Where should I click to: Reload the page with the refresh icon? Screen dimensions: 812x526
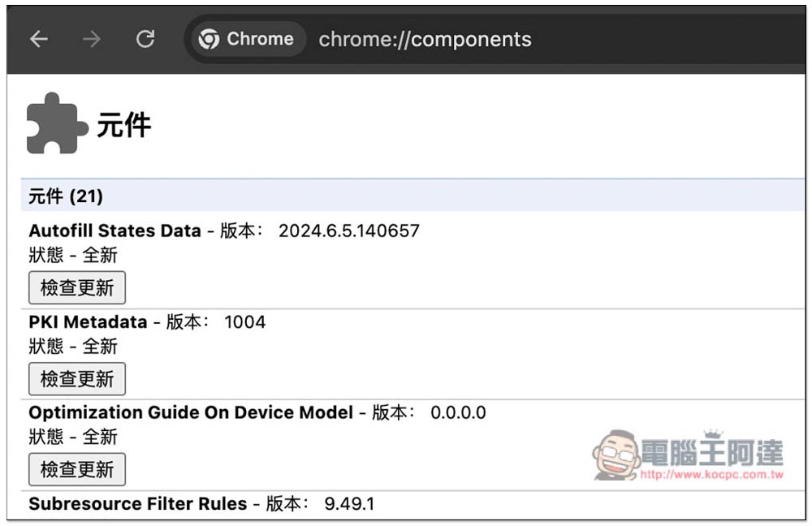(x=145, y=39)
